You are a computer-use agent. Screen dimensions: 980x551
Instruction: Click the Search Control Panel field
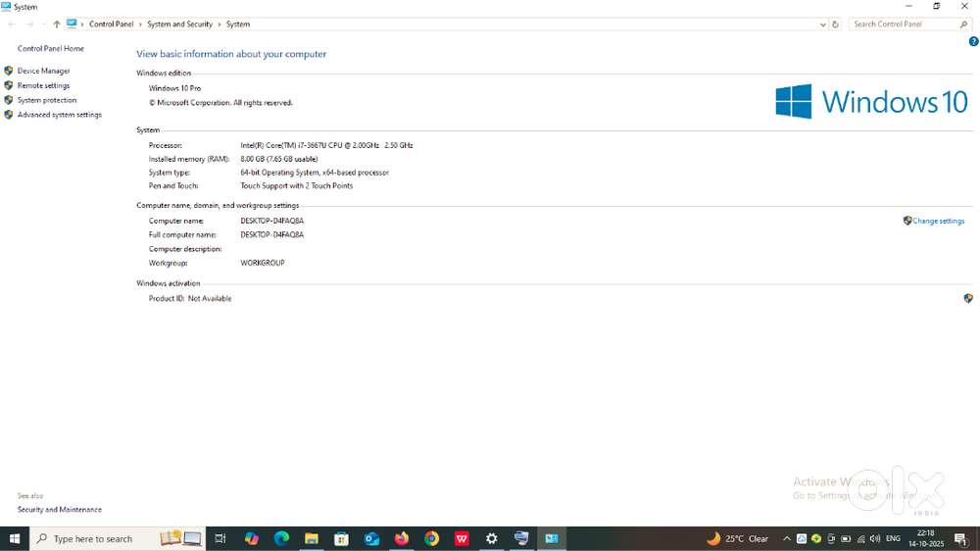(x=904, y=25)
